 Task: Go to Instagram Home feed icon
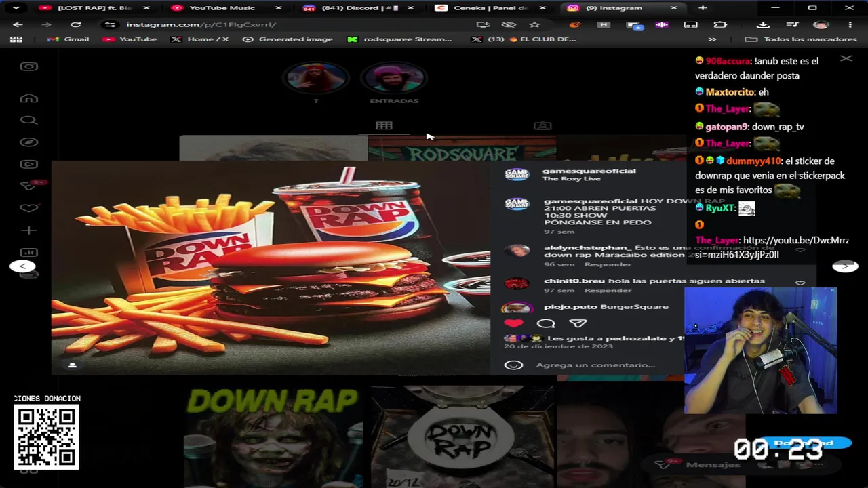[x=28, y=98]
